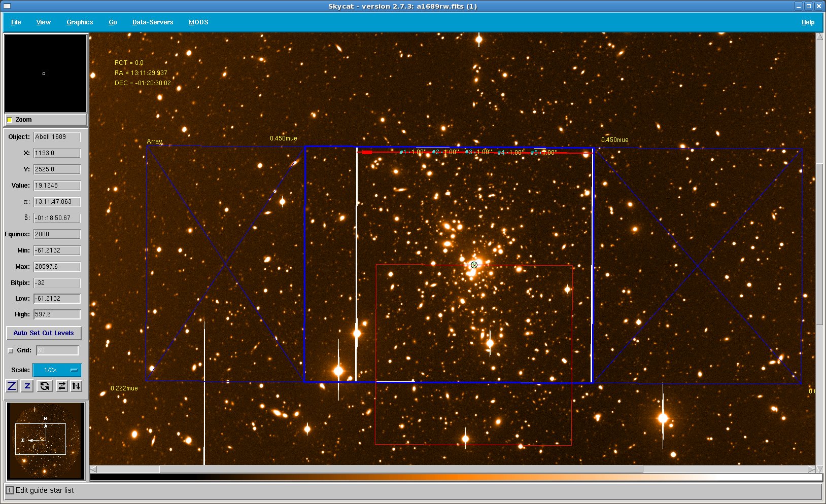This screenshot has height=504, width=826.
Task: Click the left arrow of horizontal scrollbar
Action: click(93, 469)
